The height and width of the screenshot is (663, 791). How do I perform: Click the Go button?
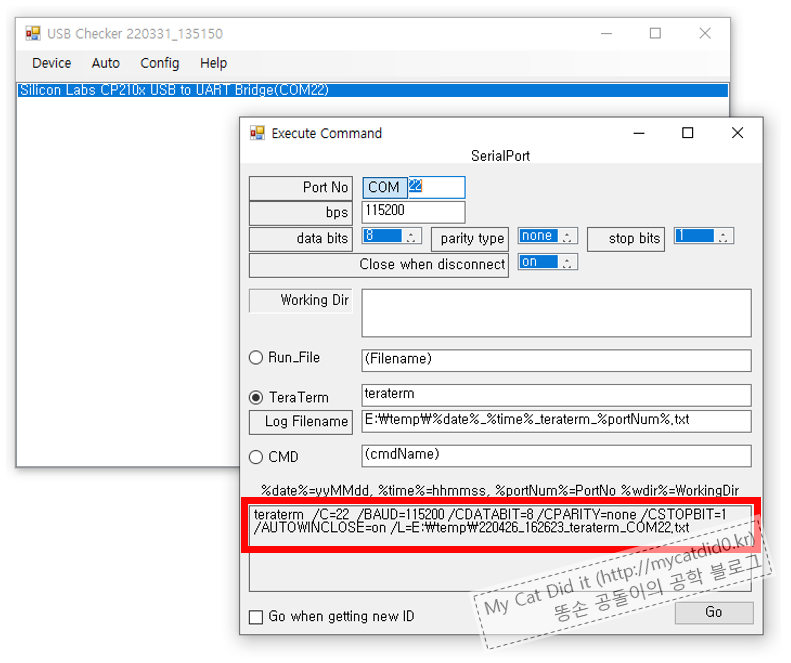point(714,613)
